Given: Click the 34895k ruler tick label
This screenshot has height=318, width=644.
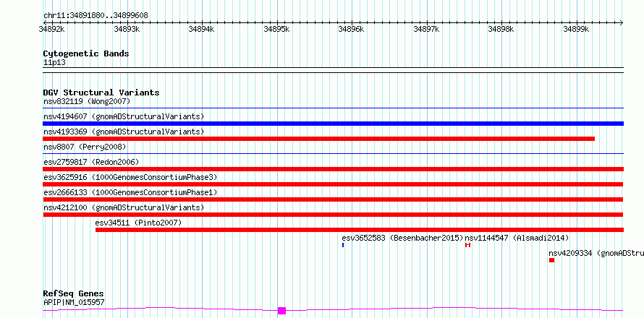Looking at the screenshot, I should click(x=276, y=29).
